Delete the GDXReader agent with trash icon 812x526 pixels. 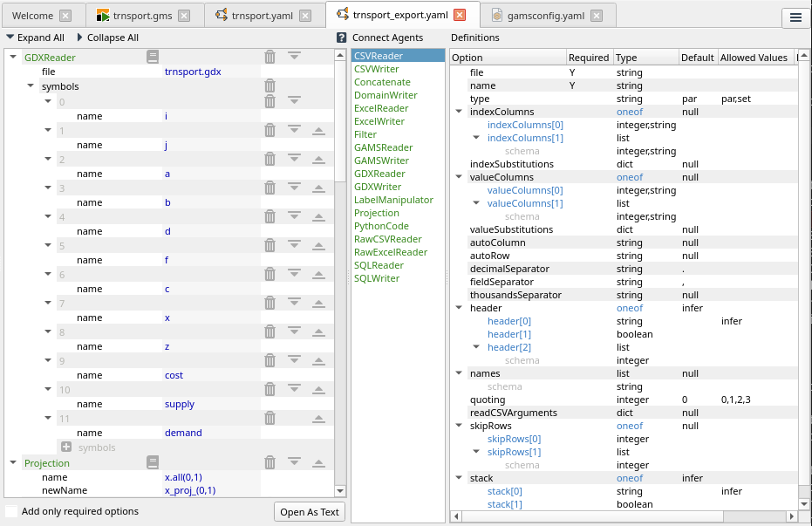pos(270,57)
